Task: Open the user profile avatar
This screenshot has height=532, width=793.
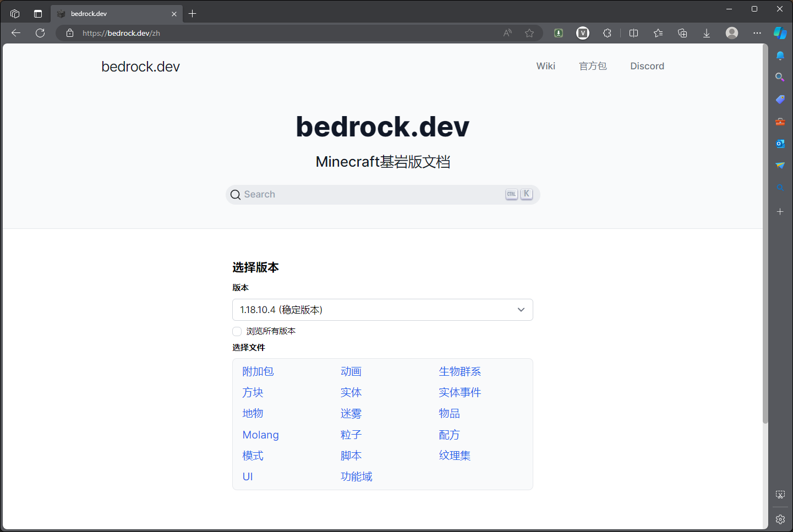Action: tap(732, 33)
